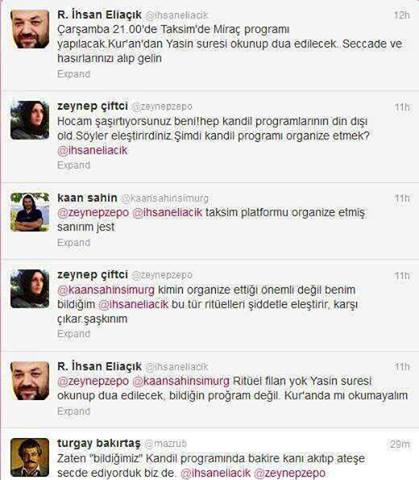This screenshot has height=480, width=419.
Task: Open @kaansahinsimurg mention in Ritüel tweet
Action: pyautogui.click(x=181, y=381)
